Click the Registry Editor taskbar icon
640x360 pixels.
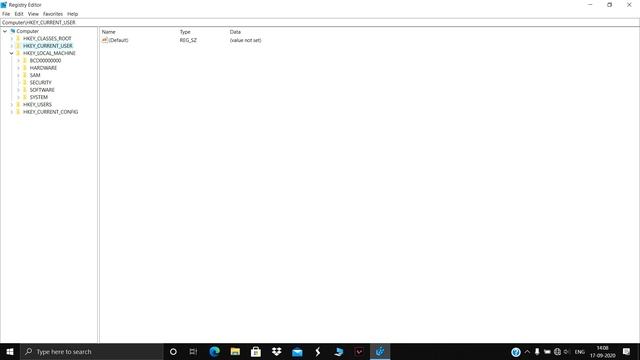[380, 351]
